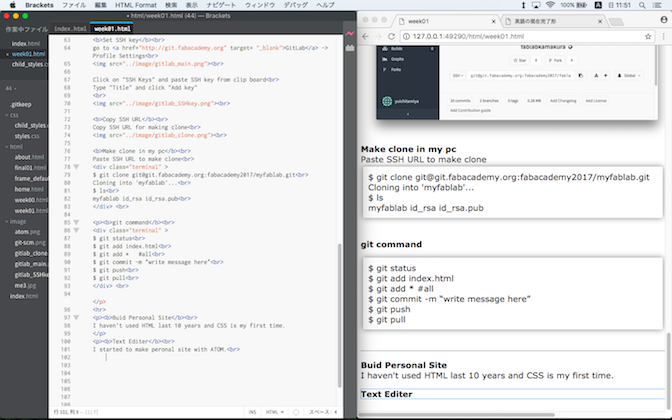Open atom.png in image folder
Image resolution: width=672 pixels, height=420 pixels.
click(x=27, y=232)
